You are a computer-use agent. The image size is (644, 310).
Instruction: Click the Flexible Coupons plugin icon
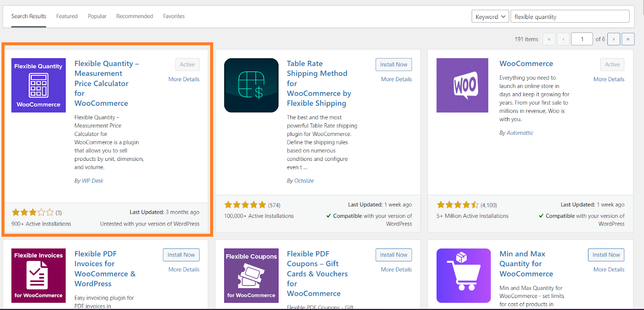point(251,275)
